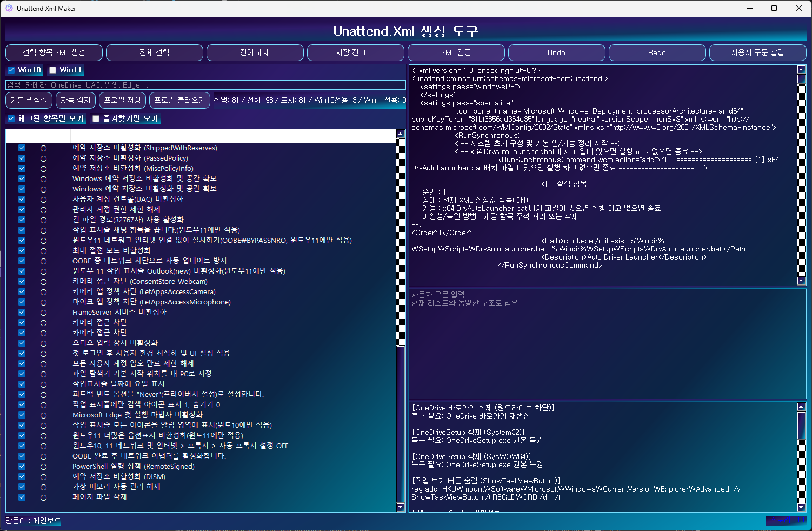
Task: Click the 메인보드 author link
Action: [x=47, y=521]
